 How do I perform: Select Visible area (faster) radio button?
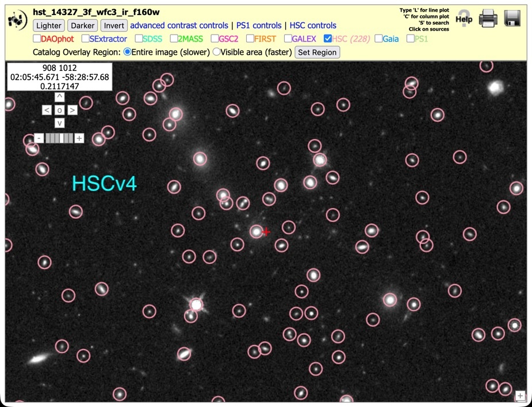(216, 52)
